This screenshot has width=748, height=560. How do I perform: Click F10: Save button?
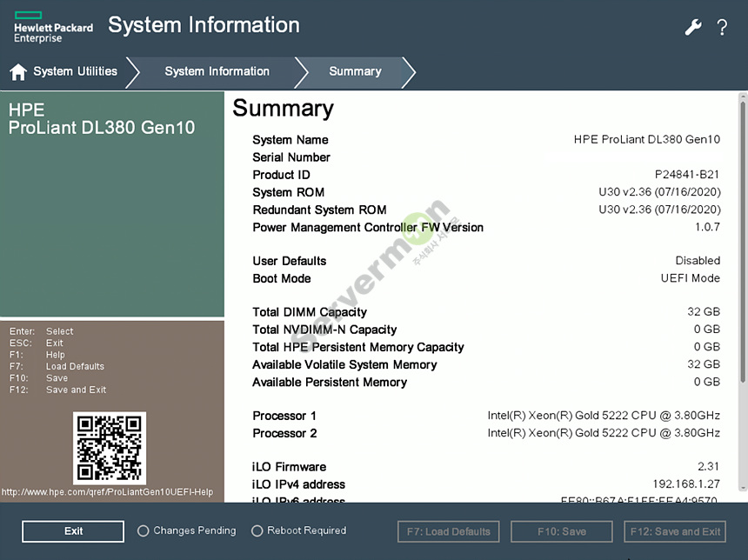click(562, 531)
